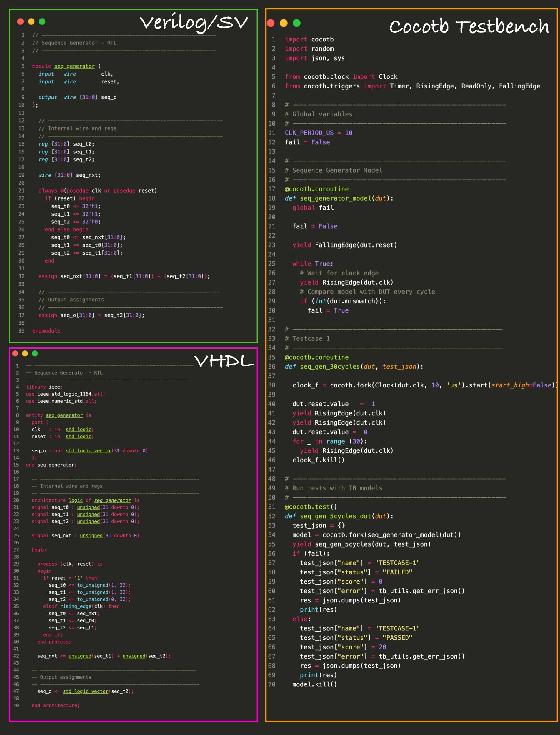Viewport: 560px width, 735px height.
Task: Click the yellow dot in the Cocotb Testbench window
Action: (284, 23)
